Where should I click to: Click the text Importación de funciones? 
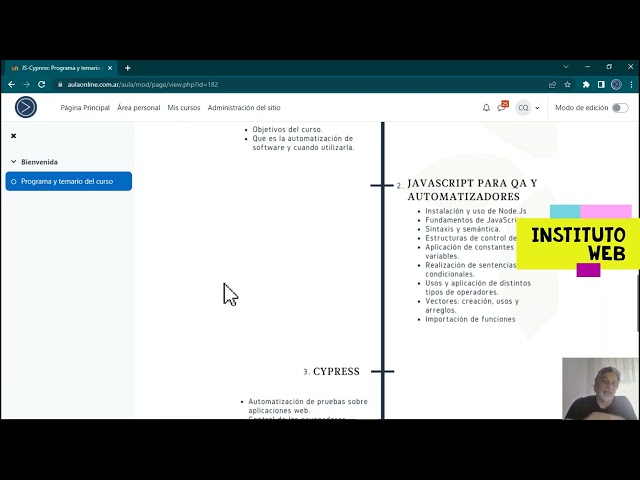pos(470,319)
